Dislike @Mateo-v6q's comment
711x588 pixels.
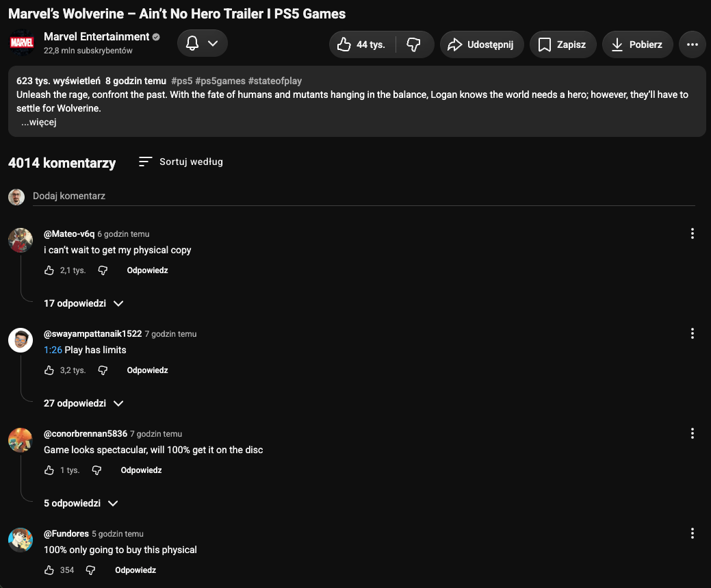[x=103, y=270]
